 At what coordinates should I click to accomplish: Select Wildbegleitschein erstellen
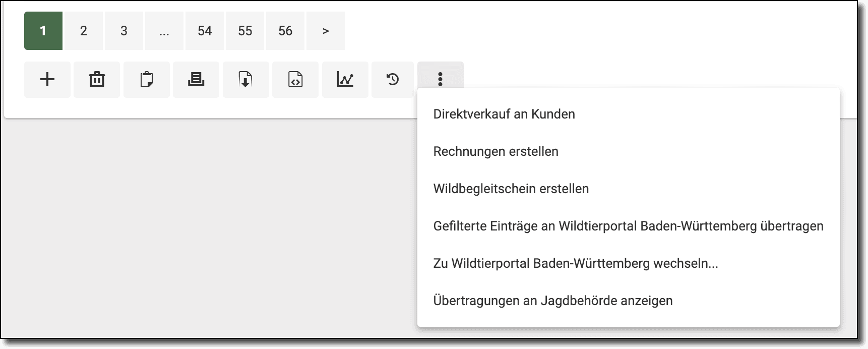tap(511, 189)
